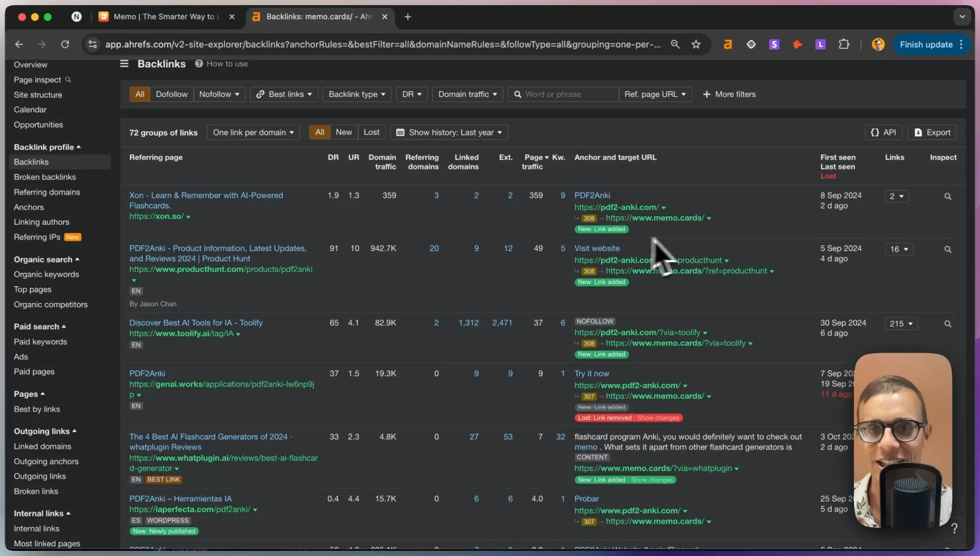Open the help question mark at bottom right
980x556 pixels.
click(x=954, y=528)
